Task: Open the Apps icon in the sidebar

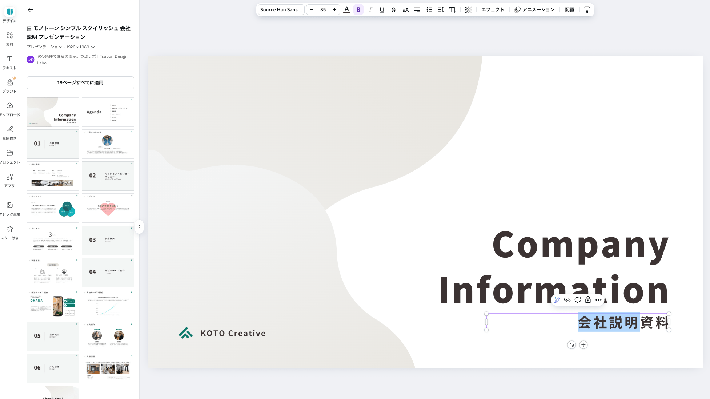Action: pos(10,179)
